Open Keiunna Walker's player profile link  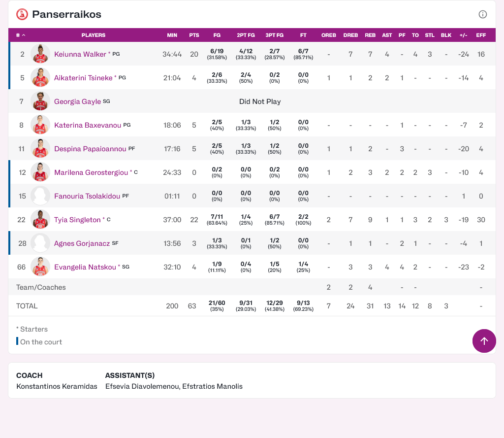pyautogui.click(x=80, y=54)
